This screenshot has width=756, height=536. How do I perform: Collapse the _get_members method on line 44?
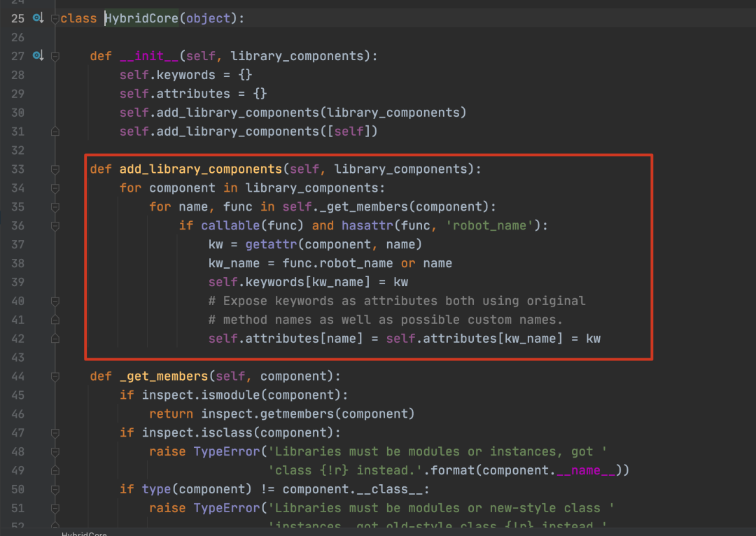coord(55,376)
